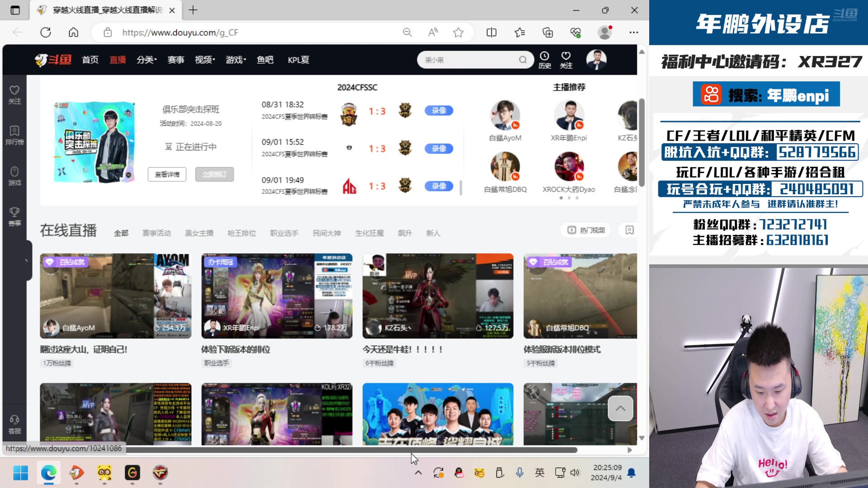Image resolution: width=868 pixels, height=488 pixels.
Task: Open the KZ石头 live stream thumbnail
Action: 438,296
